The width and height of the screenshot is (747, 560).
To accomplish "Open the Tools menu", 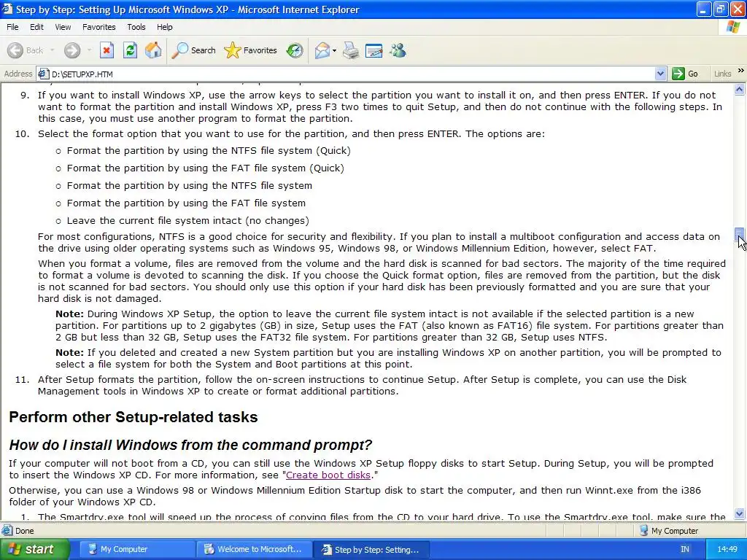I will point(136,27).
